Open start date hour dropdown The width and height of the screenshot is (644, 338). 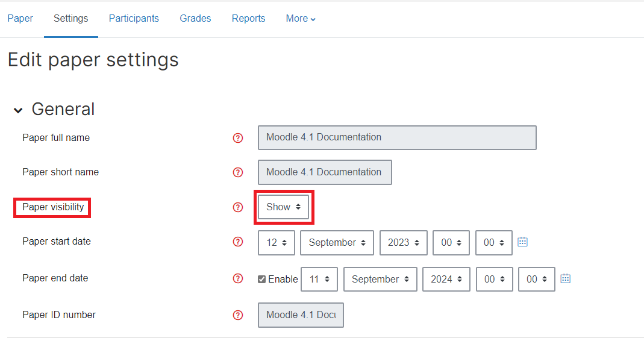(451, 243)
